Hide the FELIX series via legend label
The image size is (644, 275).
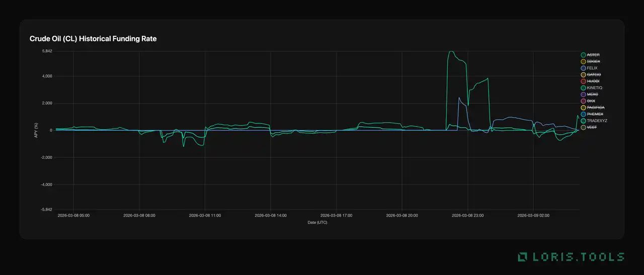point(592,68)
